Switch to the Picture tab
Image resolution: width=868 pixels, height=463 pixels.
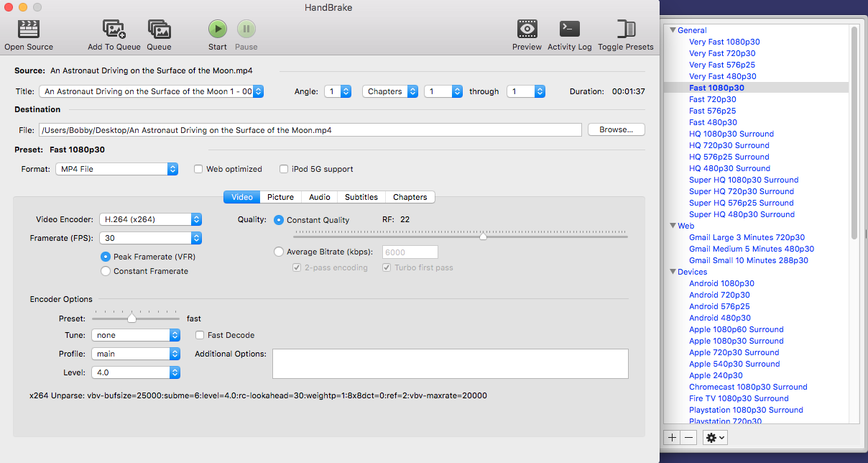point(280,197)
